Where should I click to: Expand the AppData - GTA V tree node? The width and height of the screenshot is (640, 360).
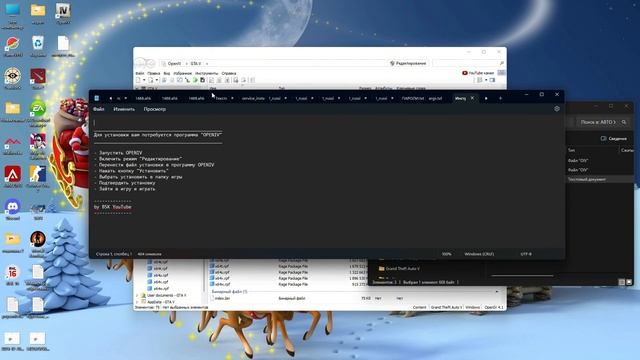[137, 302]
